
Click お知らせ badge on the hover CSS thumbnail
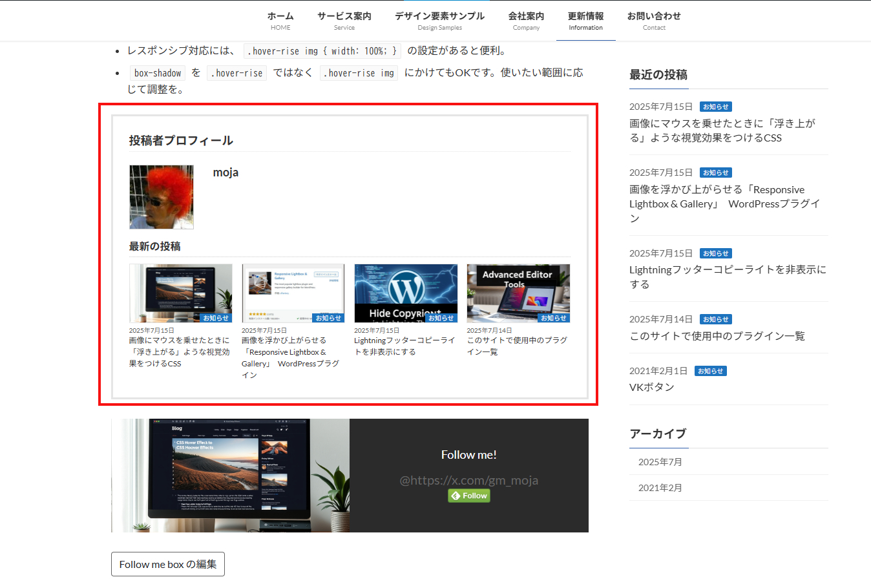pos(216,318)
